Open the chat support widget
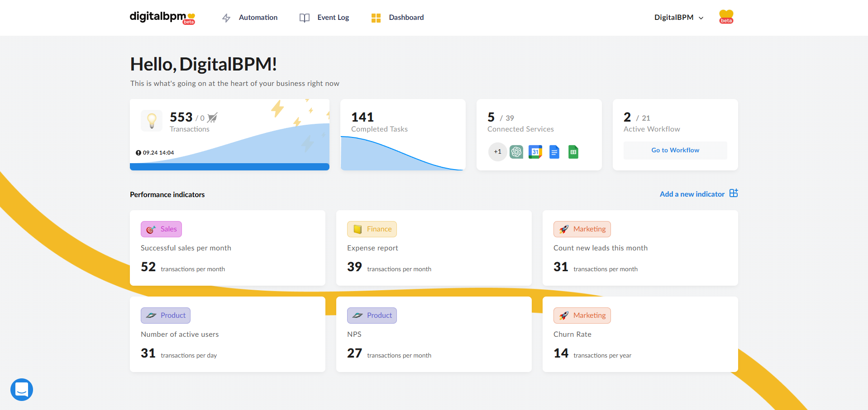This screenshot has width=868, height=410. (x=22, y=389)
